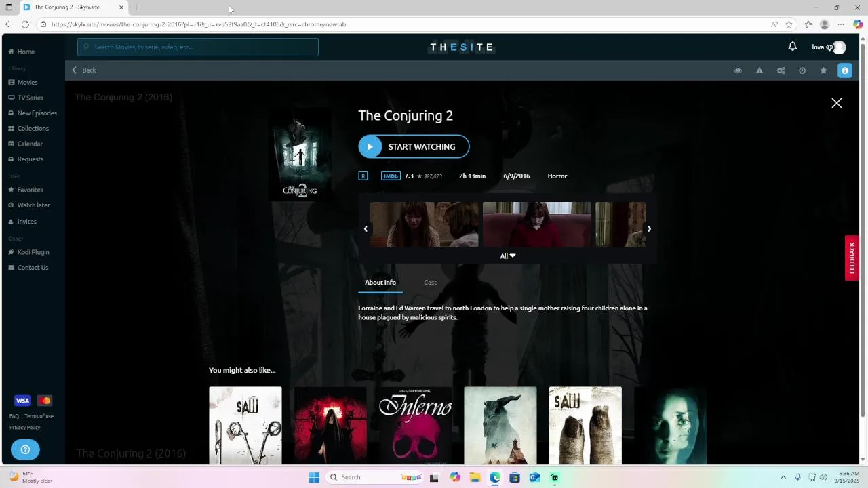Open the Windows Start menu
The image size is (868, 488).
click(314, 477)
